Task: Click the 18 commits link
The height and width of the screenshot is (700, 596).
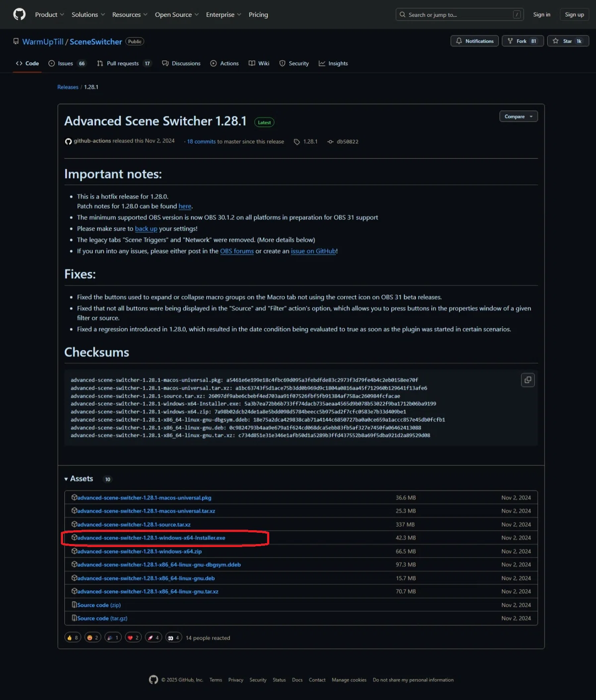Action: (201, 142)
